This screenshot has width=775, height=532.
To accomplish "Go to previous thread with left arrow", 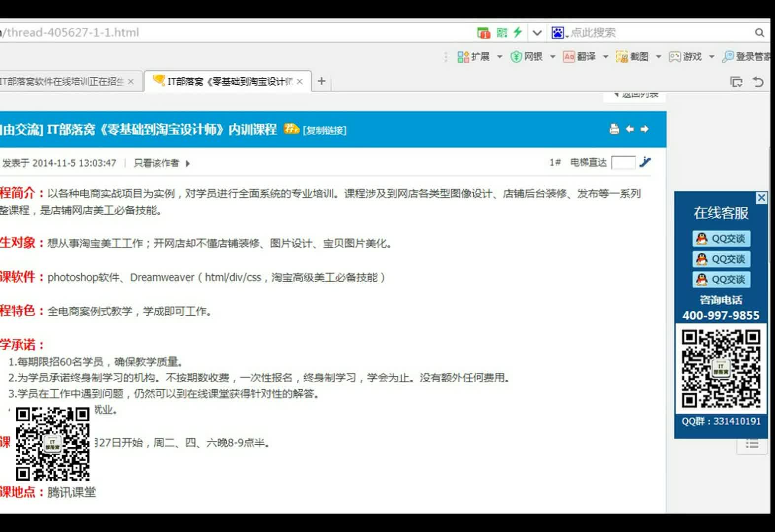I will click(630, 129).
